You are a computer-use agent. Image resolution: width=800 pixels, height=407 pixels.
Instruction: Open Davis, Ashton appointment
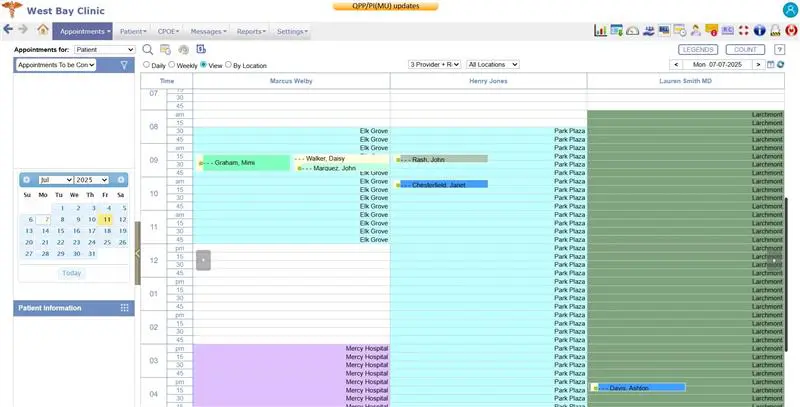click(x=638, y=388)
